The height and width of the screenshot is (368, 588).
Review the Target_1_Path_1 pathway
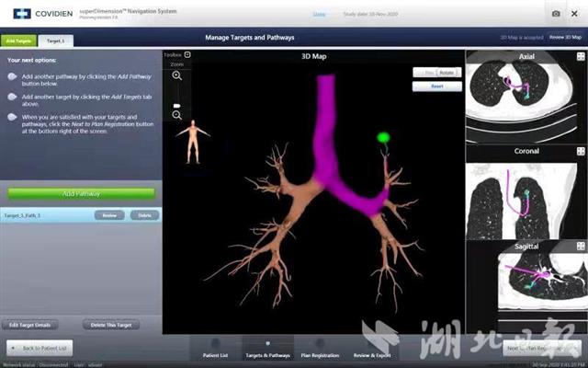pos(108,214)
